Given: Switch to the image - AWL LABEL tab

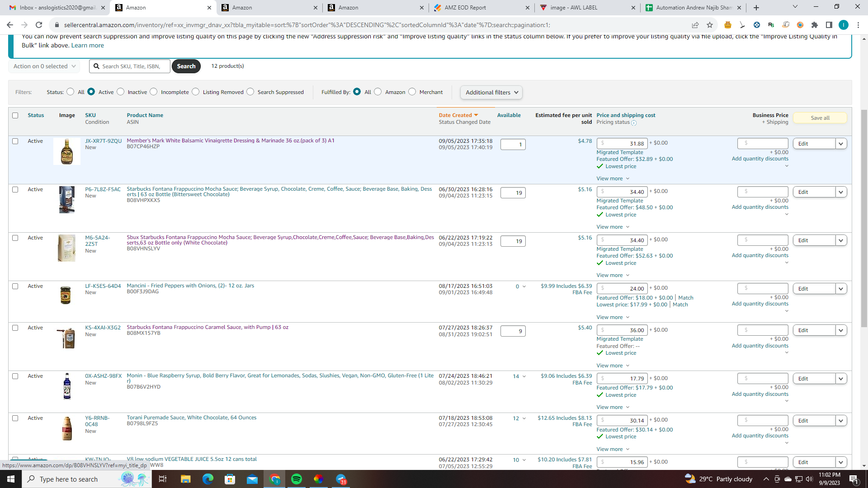Looking at the screenshot, I should (x=588, y=8).
